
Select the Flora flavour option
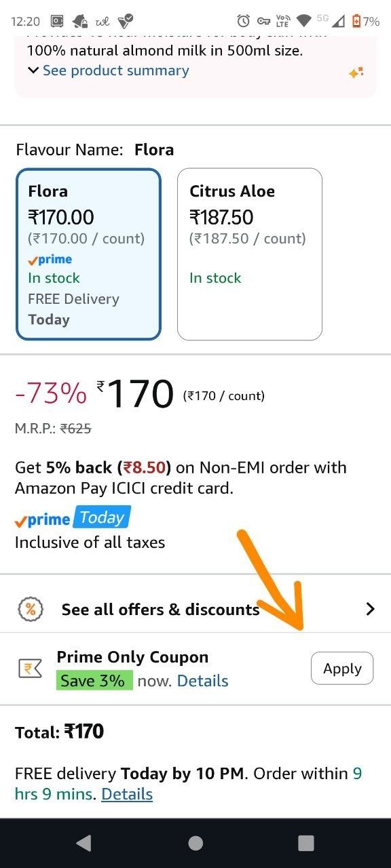(88, 254)
